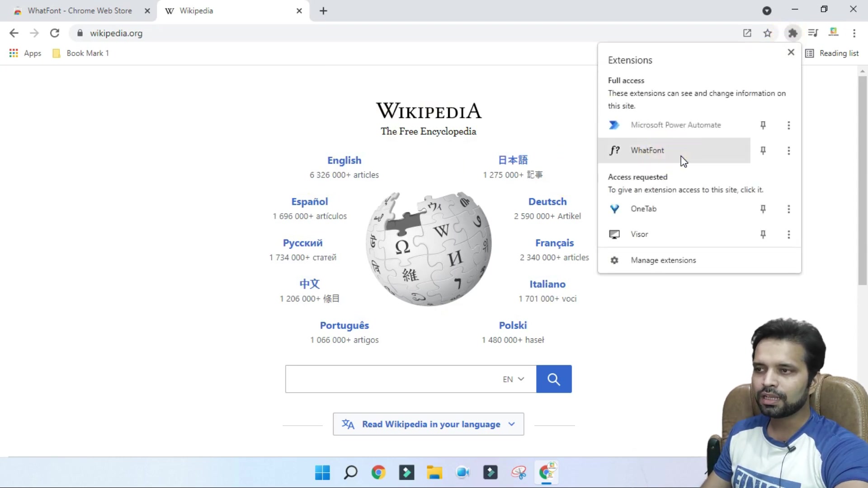This screenshot has width=868, height=488.
Task: Give OneTab access to this site
Action: tap(674, 209)
